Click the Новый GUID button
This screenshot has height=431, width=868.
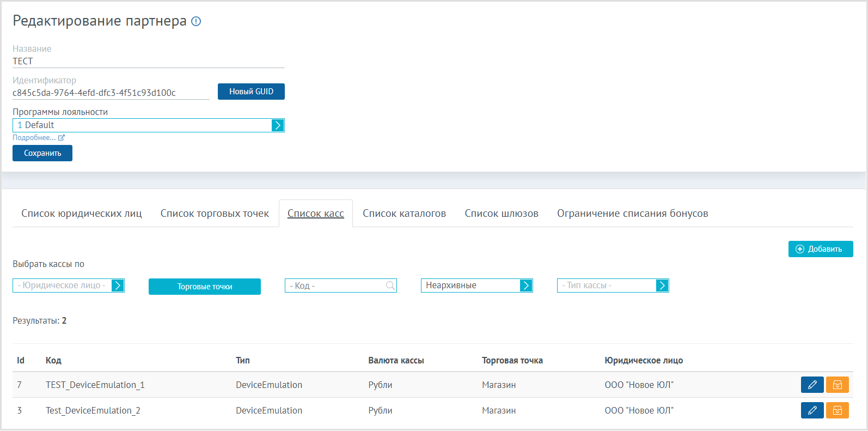(251, 92)
